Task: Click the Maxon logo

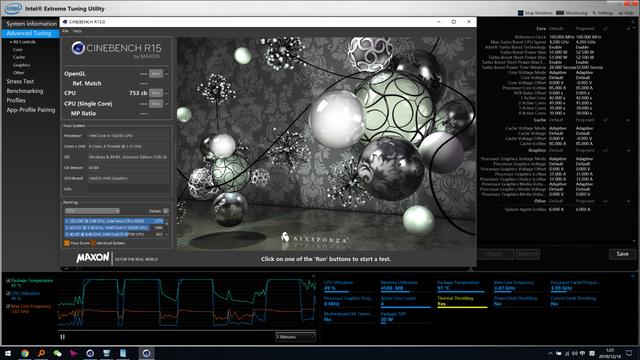Action: [93, 258]
